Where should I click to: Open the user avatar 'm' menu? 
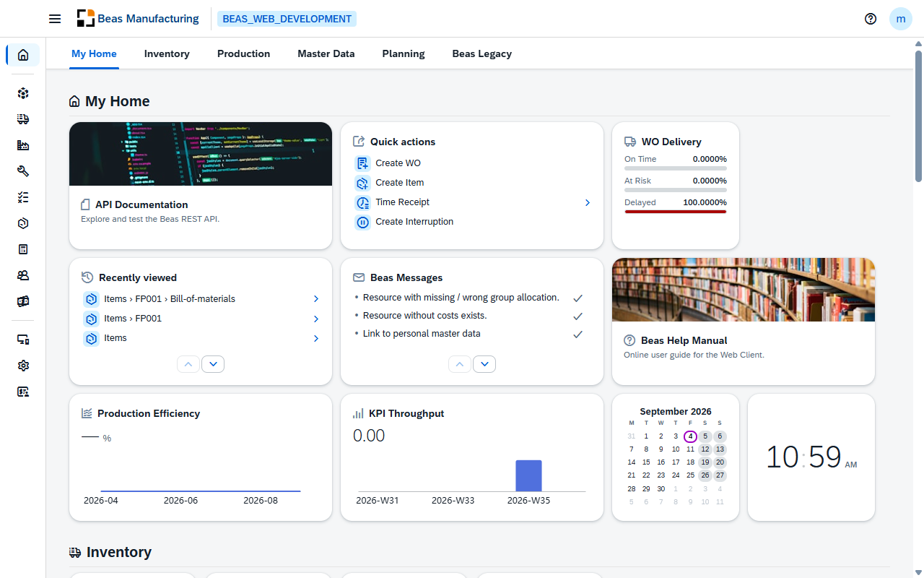(901, 19)
